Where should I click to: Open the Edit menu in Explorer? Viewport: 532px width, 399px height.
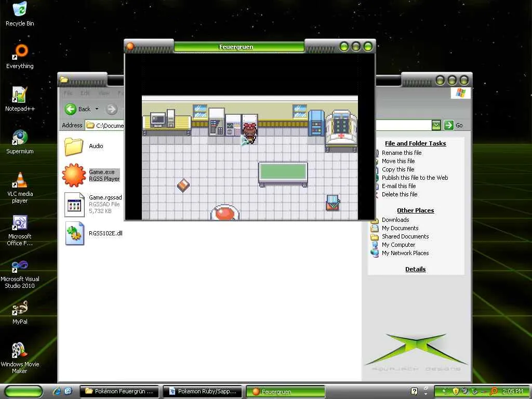pyautogui.click(x=85, y=93)
